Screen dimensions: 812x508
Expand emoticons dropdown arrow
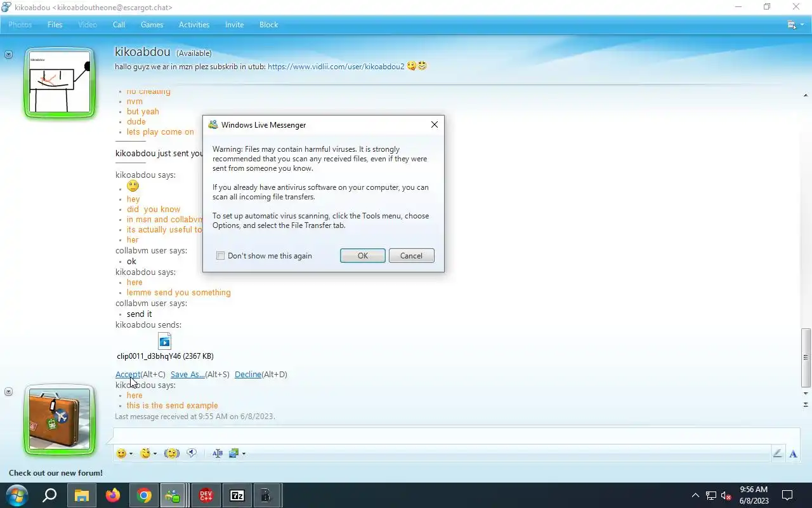tap(131, 454)
